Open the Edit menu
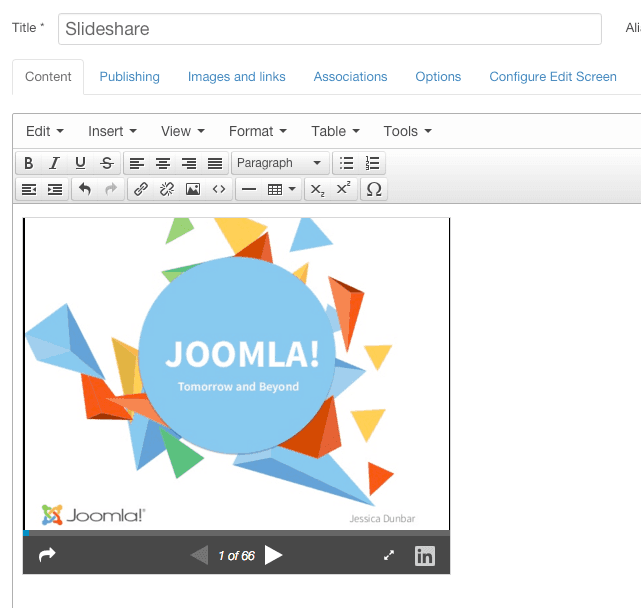Image resolution: width=641 pixels, height=608 pixels. 45,131
